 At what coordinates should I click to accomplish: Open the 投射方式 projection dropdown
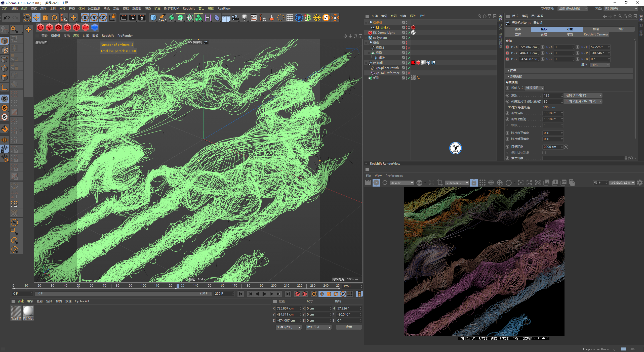point(535,88)
